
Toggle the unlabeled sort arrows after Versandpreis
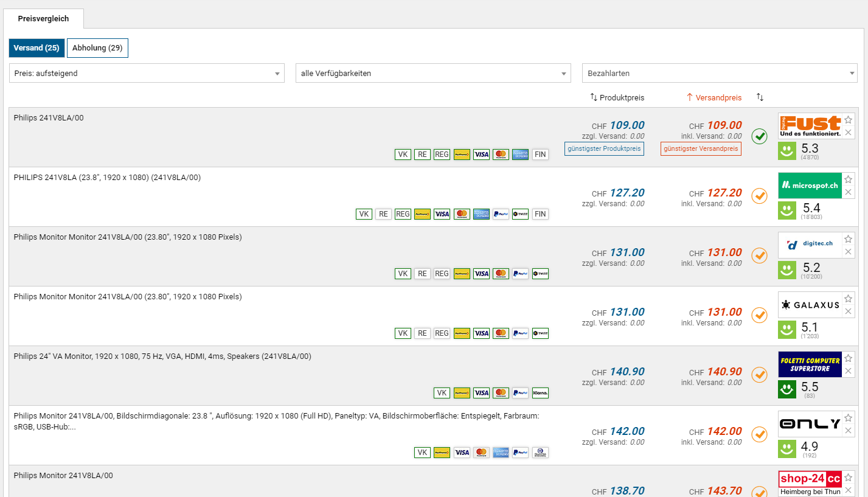pos(760,97)
